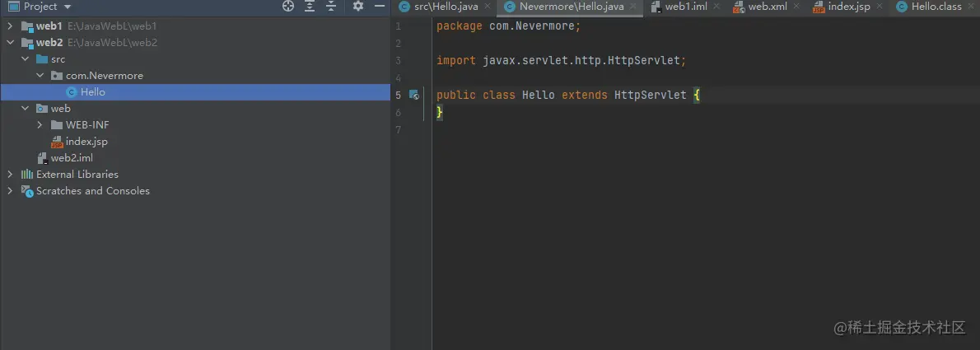Click empty line 7 in editor
980x350 pixels.
[707, 129]
